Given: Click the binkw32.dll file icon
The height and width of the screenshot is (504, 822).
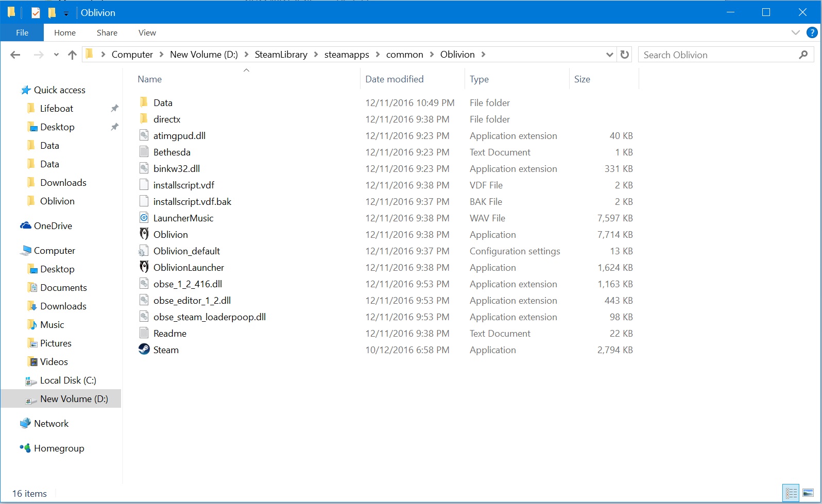Looking at the screenshot, I should tap(144, 168).
